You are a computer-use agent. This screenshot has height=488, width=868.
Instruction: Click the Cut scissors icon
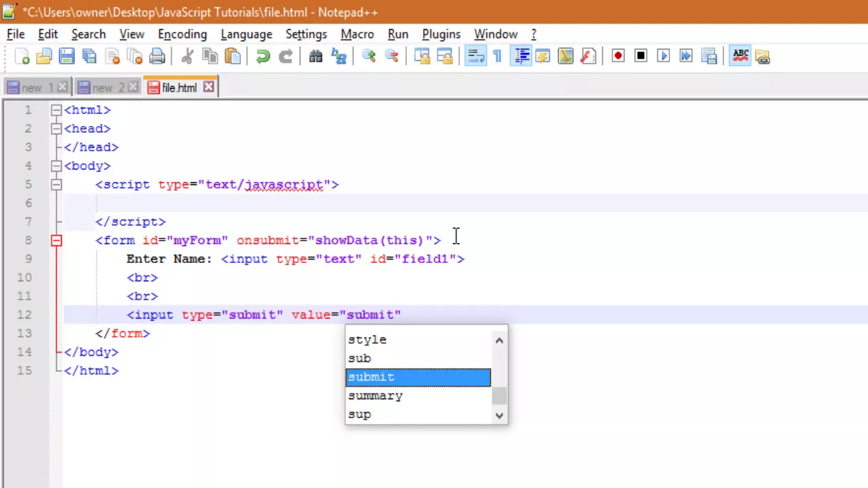click(188, 56)
